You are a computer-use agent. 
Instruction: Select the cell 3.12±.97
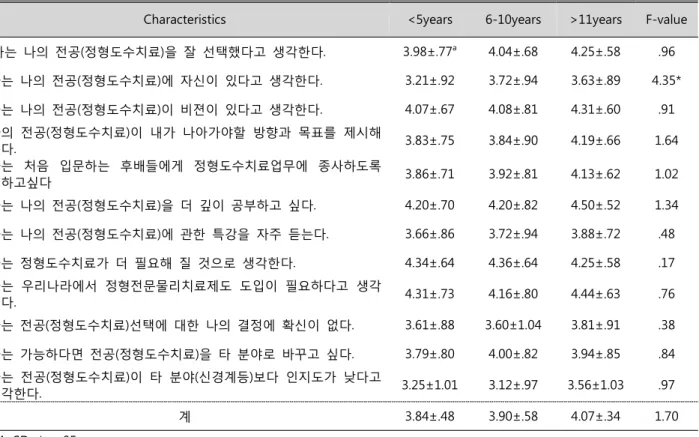tap(513, 385)
